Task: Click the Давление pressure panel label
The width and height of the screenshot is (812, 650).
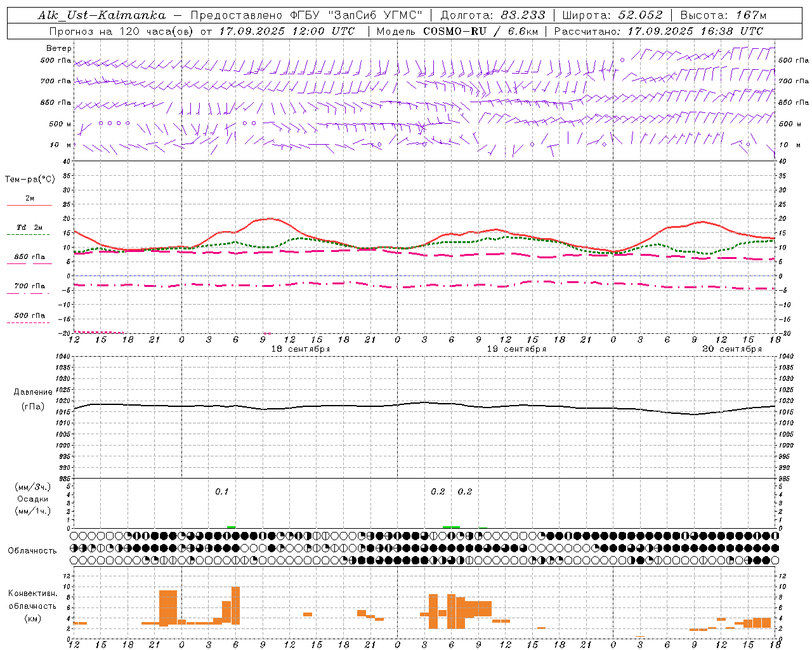Action: tap(33, 392)
